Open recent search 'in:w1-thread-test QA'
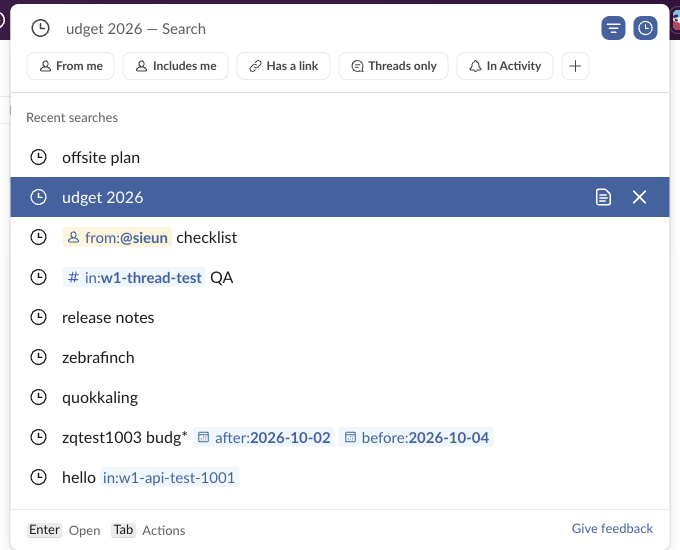680x550 pixels. [x=340, y=277]
